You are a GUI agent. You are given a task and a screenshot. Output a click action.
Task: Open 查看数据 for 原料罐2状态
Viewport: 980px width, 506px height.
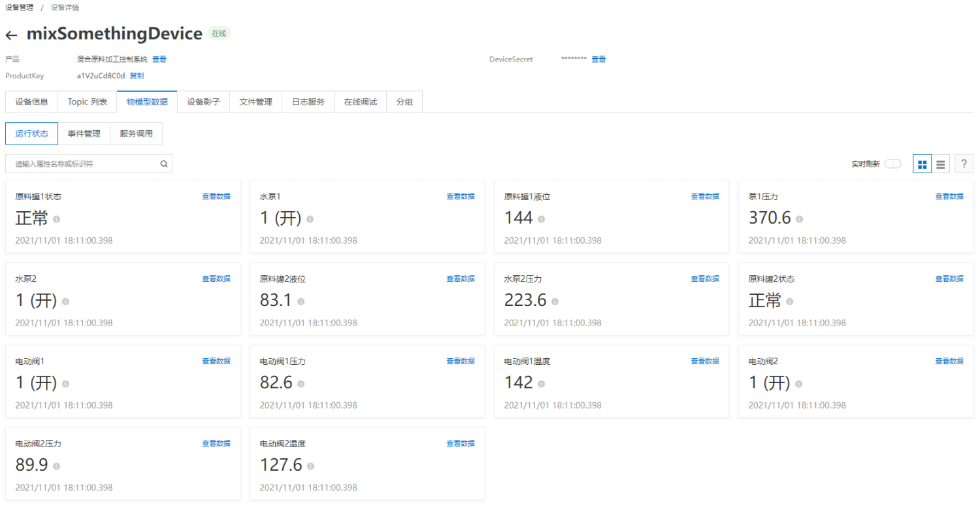coord(949,278)
